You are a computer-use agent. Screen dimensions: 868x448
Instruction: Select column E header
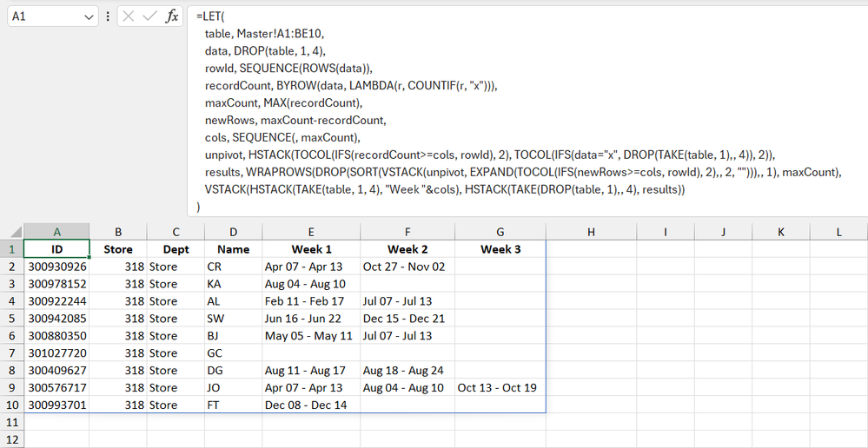[311, 233]
